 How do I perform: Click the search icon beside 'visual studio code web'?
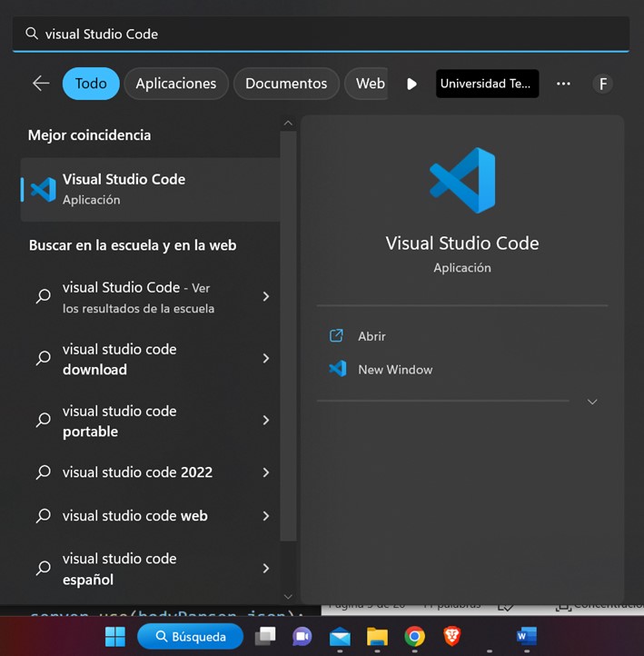[44, 516]
